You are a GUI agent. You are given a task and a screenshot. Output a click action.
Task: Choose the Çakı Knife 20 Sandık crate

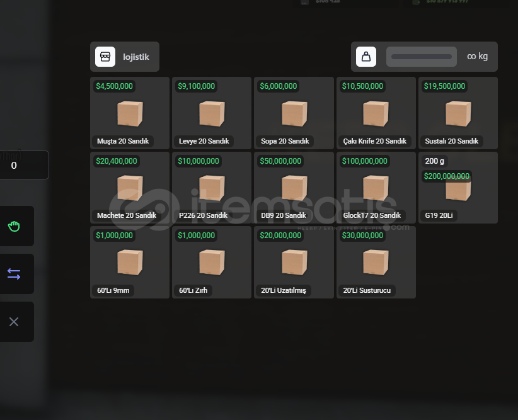point(376,113)
